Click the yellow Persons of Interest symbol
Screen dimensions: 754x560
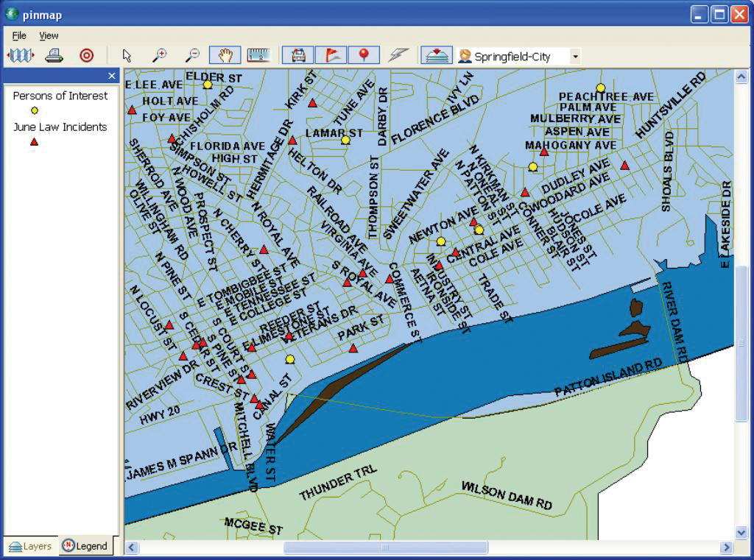(x=34, y=110)
